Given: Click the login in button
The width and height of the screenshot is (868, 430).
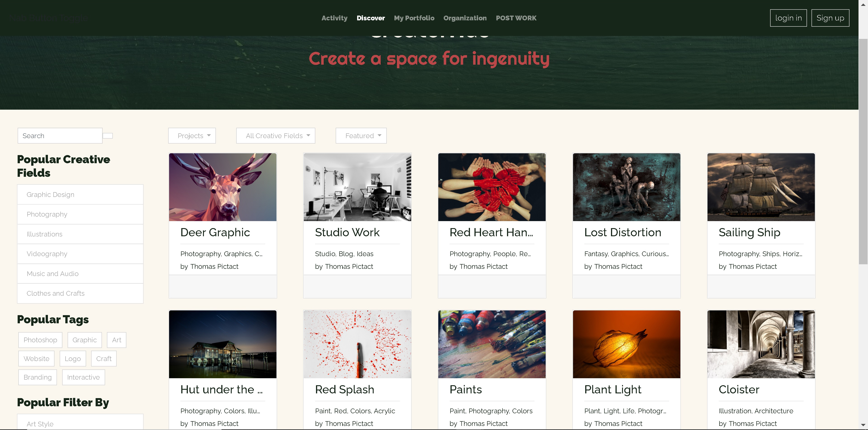Looking at the screenshot, I should (788, 18).
